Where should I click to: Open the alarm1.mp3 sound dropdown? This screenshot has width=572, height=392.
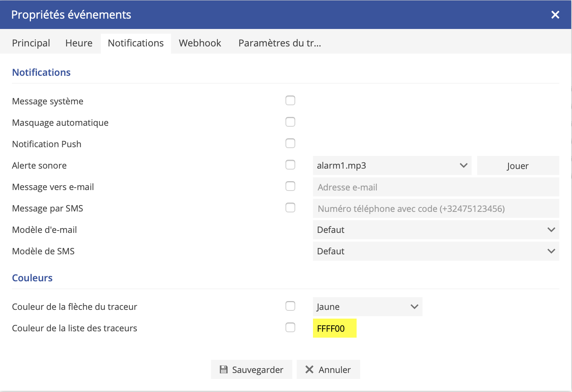click(x=392, y=165)
